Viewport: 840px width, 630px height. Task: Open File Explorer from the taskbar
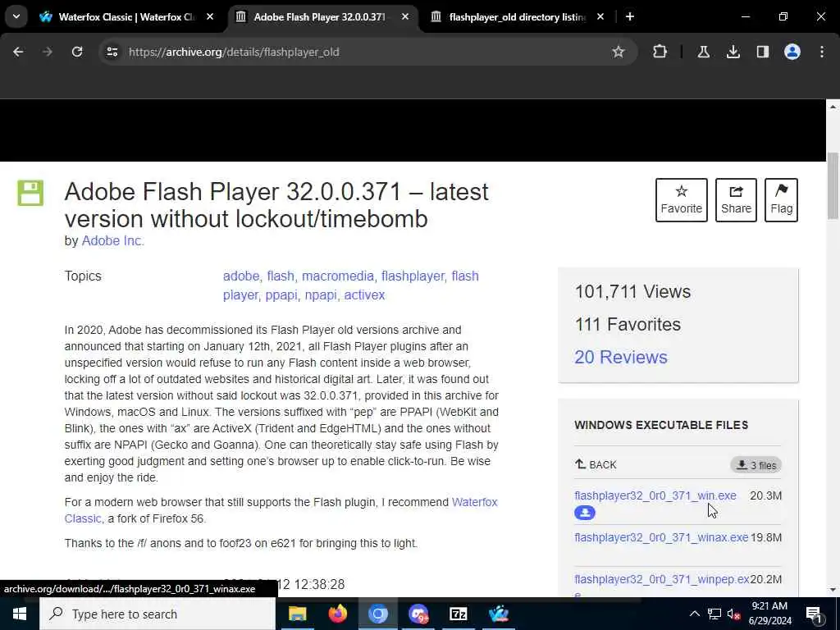pos(297,614)
